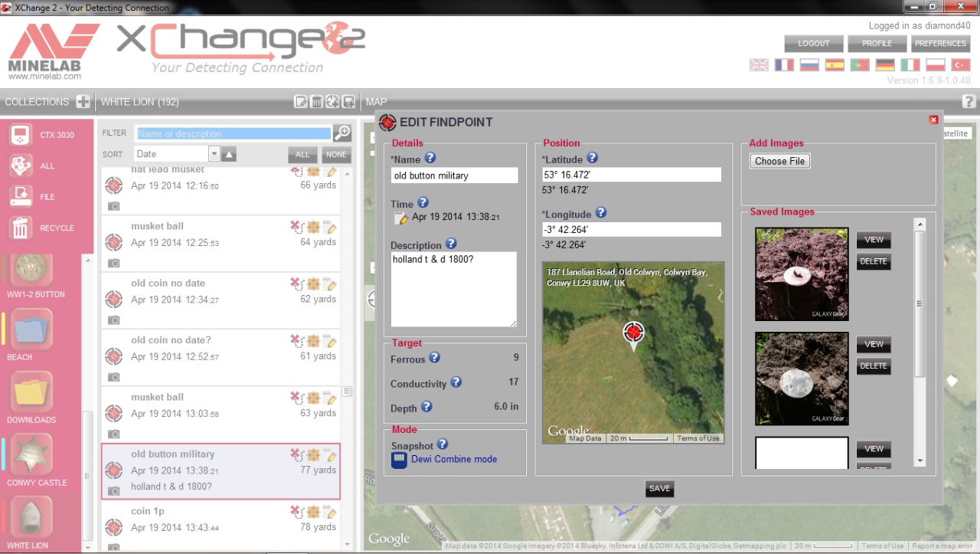Select Portuguese language flag
The width and height of the screenshot is (980, 554).
(x=860, y=64)
